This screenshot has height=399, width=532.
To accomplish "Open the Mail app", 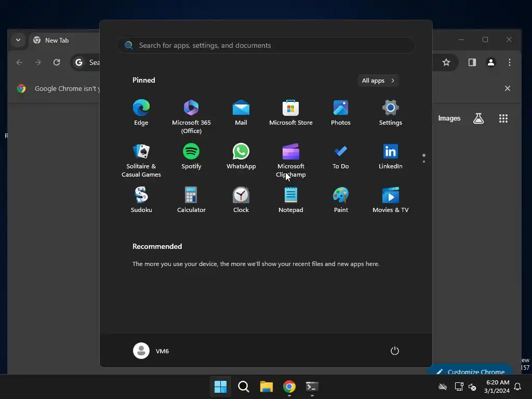I will (241, 113).
